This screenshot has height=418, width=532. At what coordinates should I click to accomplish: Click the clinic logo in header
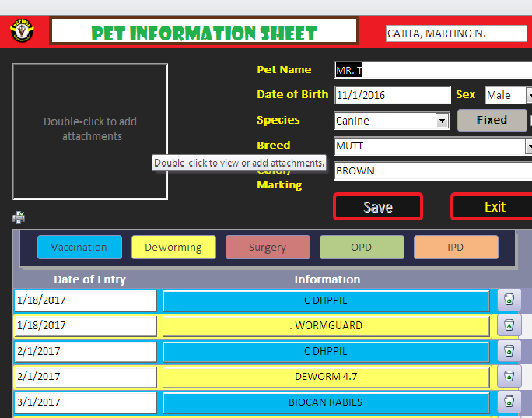click(22, 31)
